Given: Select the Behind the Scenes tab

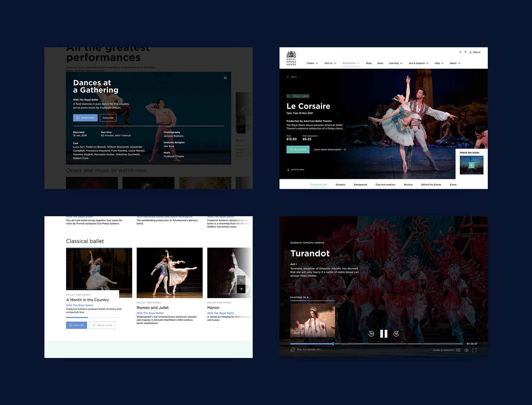Looking at the screenshot, I should 431,184.
